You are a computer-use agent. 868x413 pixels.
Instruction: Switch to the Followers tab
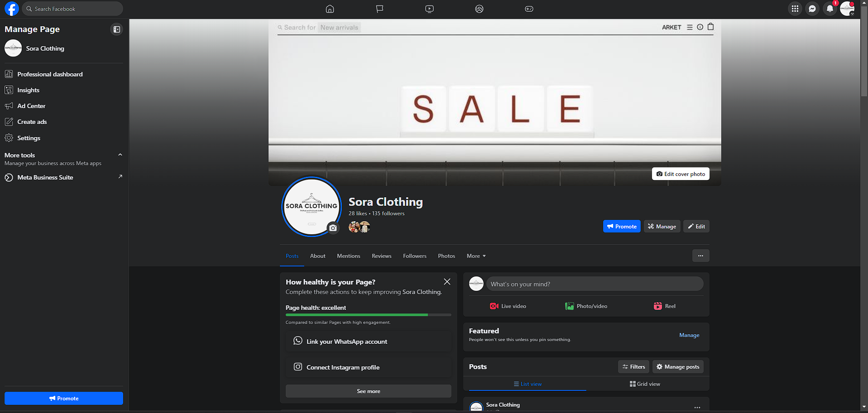[x=415, y=256]
